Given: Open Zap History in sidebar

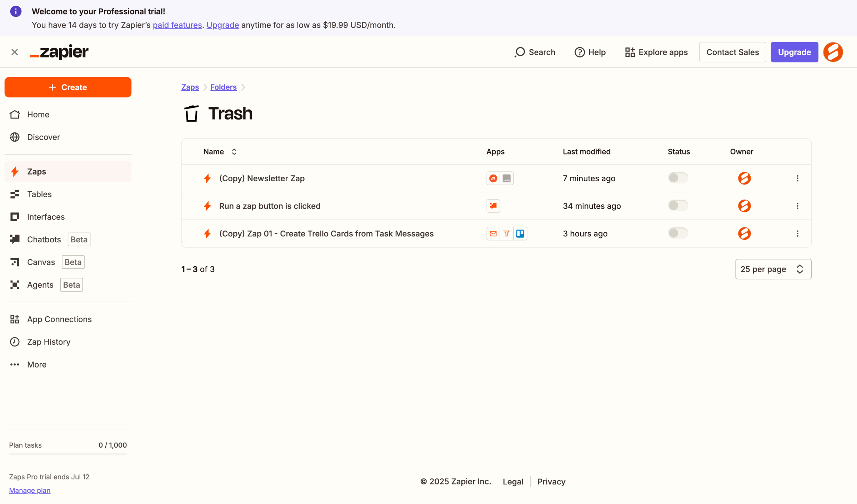Looking at the screenshot, I should (68, 342).
